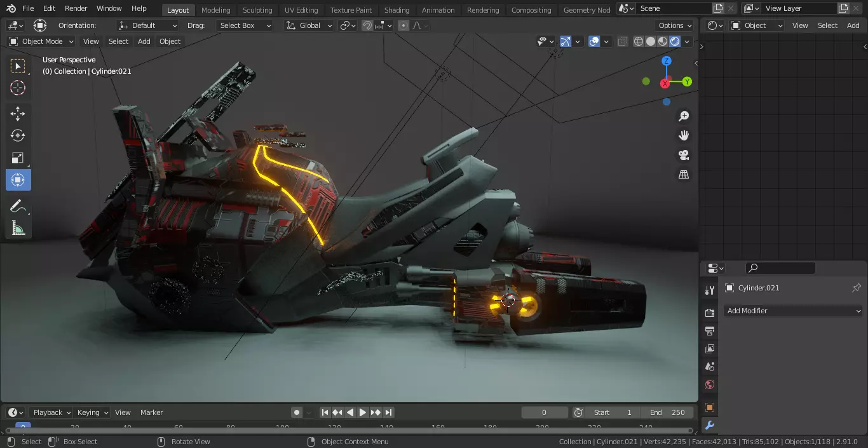Select the Annotate pencil tool
The image size is (868, 448).
18,207
